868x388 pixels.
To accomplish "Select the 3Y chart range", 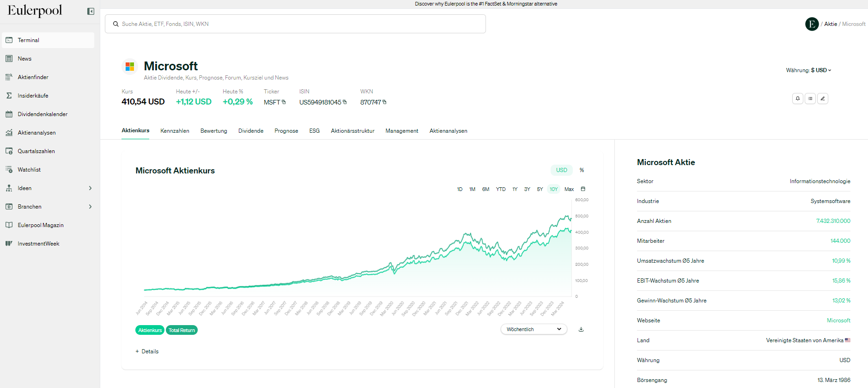I will [527, 189].
